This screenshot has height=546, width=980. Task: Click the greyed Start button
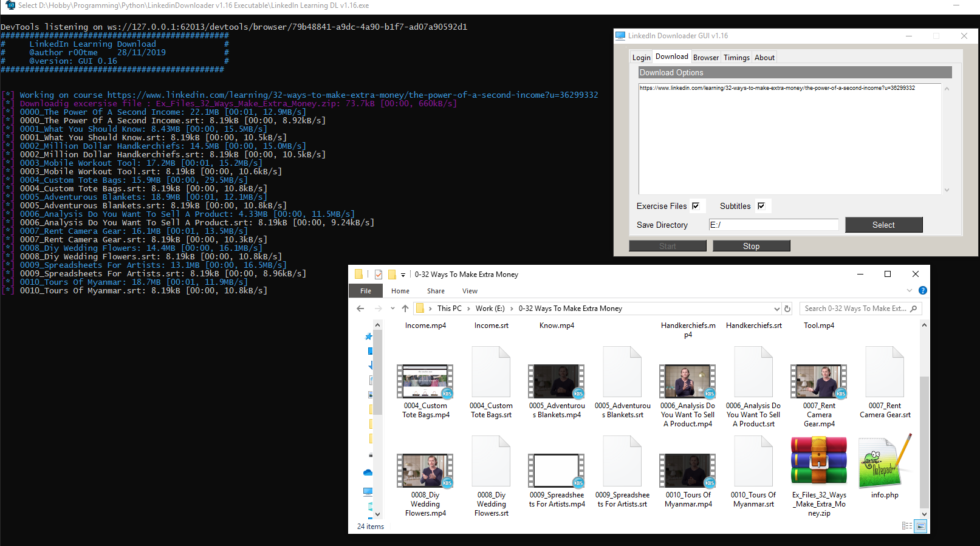(667, 246)
